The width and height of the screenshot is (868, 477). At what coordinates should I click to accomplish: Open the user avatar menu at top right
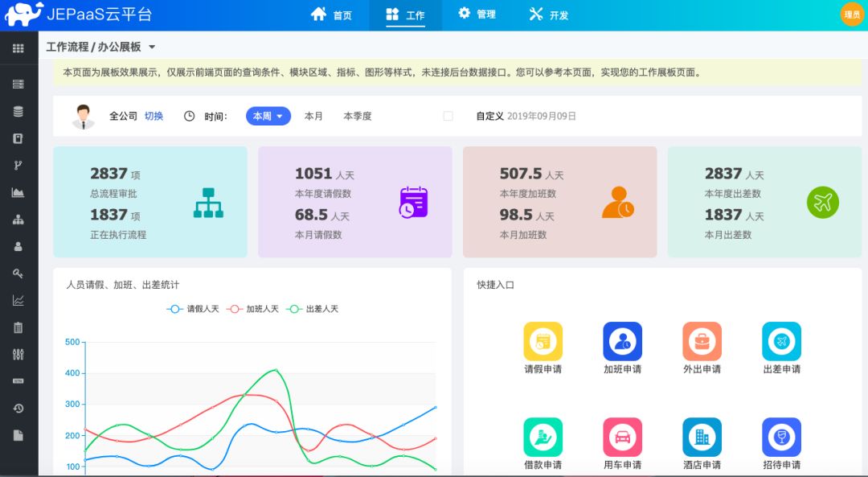point(851,14)
